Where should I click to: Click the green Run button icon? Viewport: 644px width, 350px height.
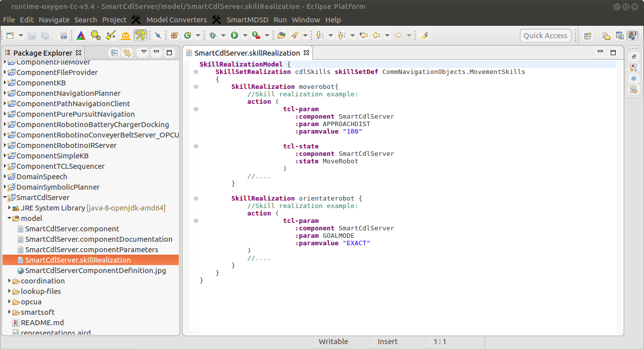[x=234, y=35]
